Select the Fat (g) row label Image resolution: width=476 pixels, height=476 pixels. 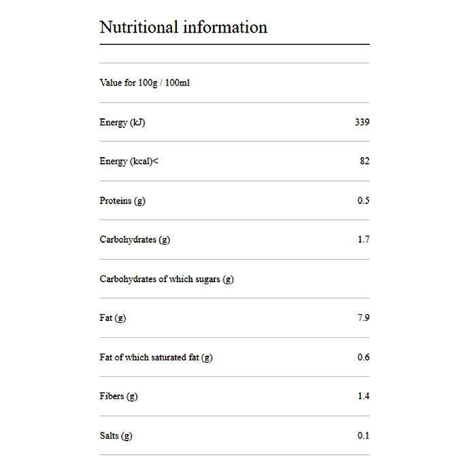112,318
